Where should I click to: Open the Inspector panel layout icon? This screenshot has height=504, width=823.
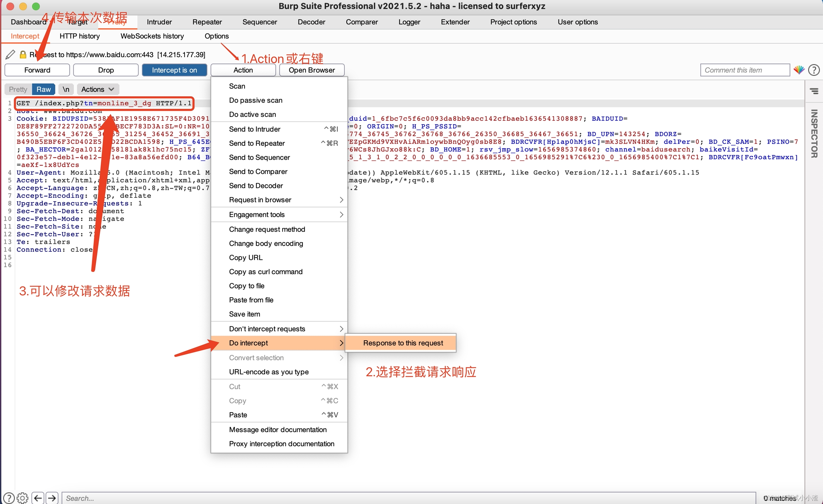click(x=814, y=91)
